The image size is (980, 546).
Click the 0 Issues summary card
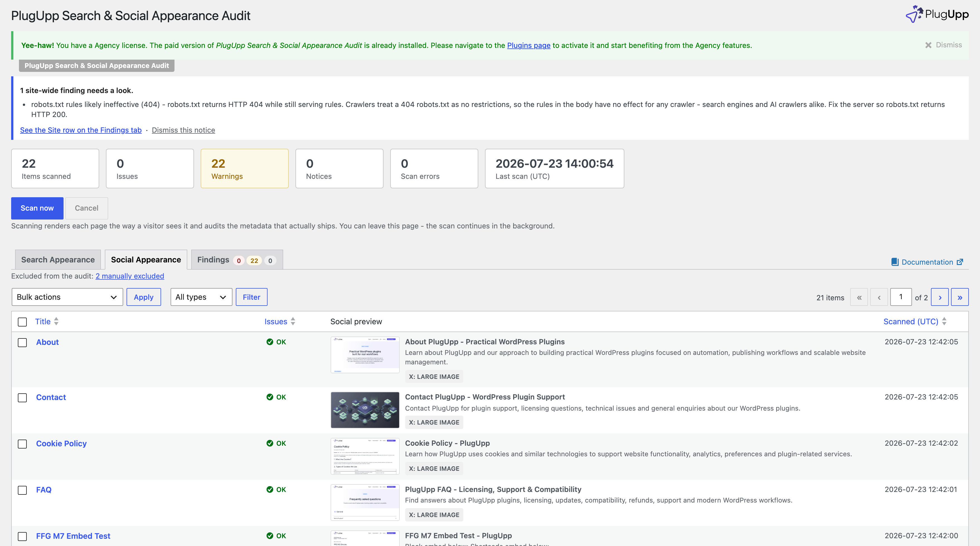150,169
